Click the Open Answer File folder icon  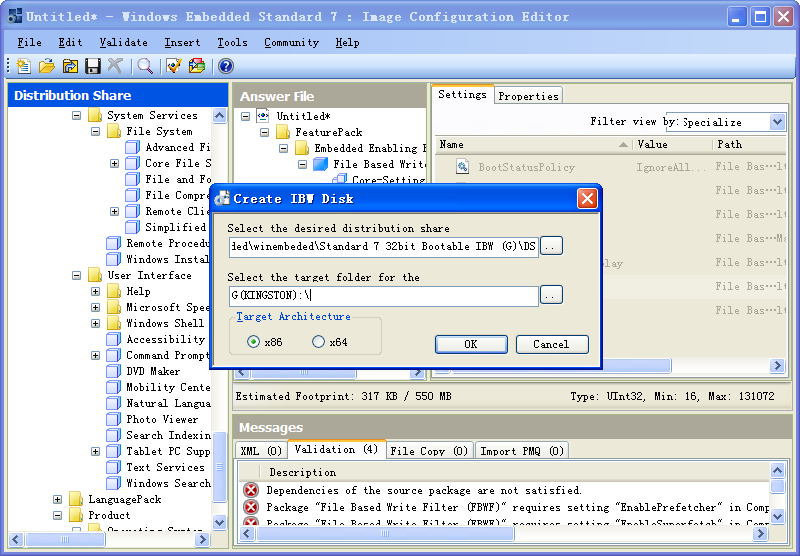46,66
